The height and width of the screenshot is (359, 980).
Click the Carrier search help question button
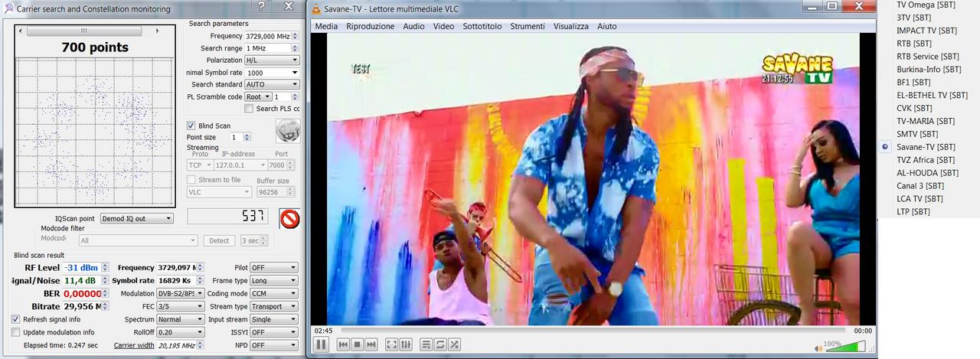tap(261, 6)
